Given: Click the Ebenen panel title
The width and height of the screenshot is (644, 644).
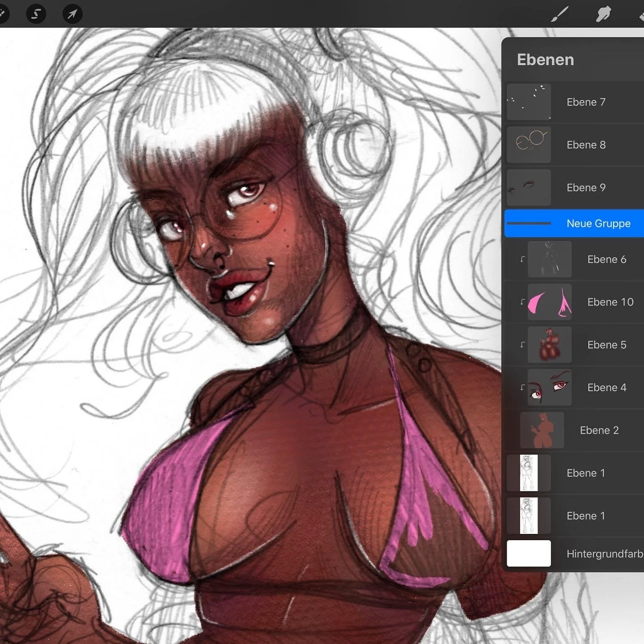Looking at the screenshot, I should [x=545, y=60].
